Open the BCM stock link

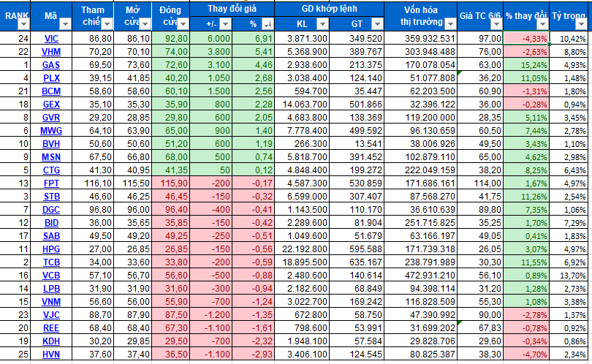[51, 91]
